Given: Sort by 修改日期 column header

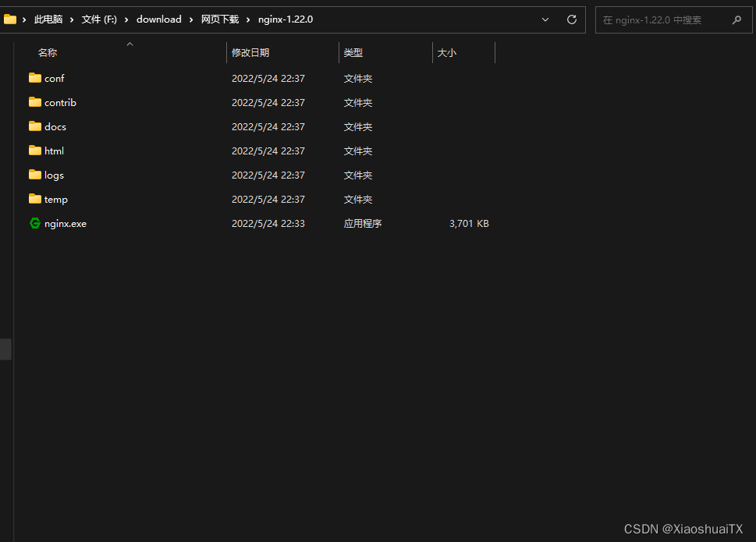Looking at the screenshot, I should point(250,52).
